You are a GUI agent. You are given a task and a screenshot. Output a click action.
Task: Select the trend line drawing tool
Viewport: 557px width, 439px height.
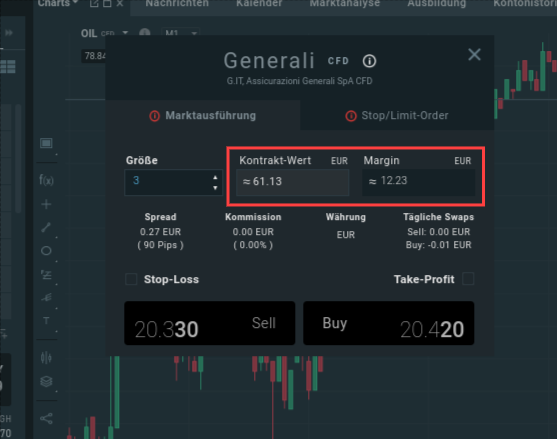pos(46,227)
